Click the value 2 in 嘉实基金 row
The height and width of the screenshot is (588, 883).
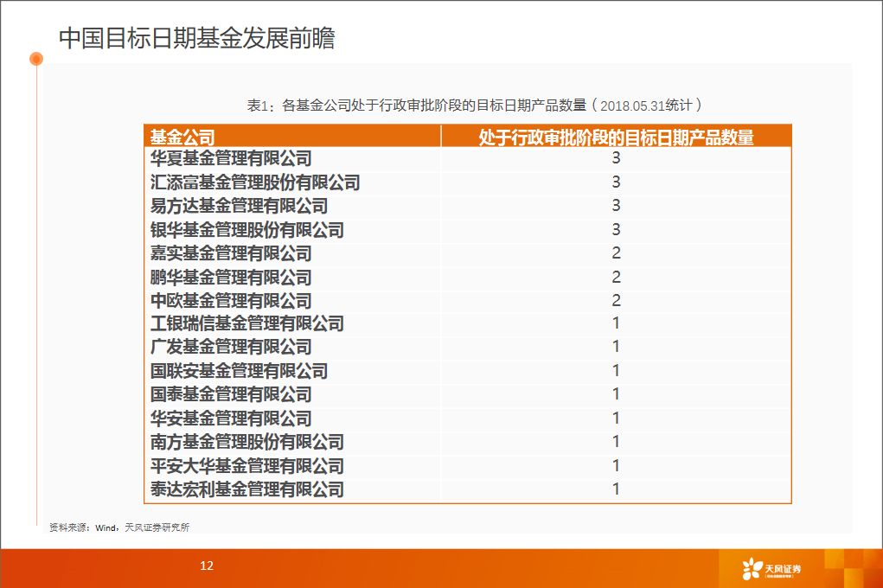[x=616, y=252]
